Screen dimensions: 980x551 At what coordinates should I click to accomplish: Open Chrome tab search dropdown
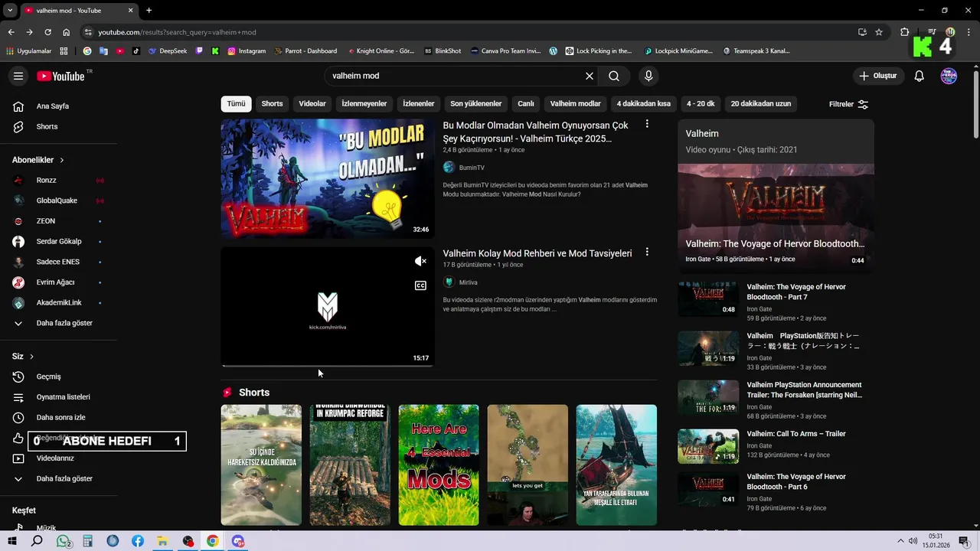pos(10,11)
